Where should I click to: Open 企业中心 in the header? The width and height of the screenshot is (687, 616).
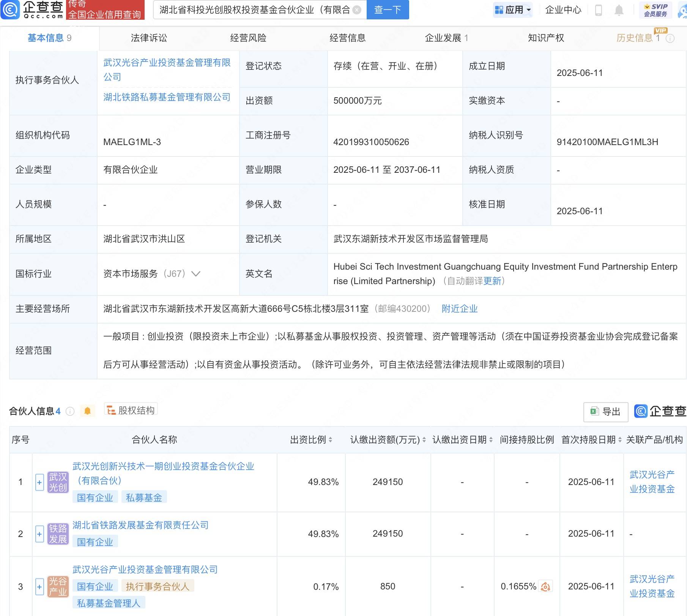(563, 10)
